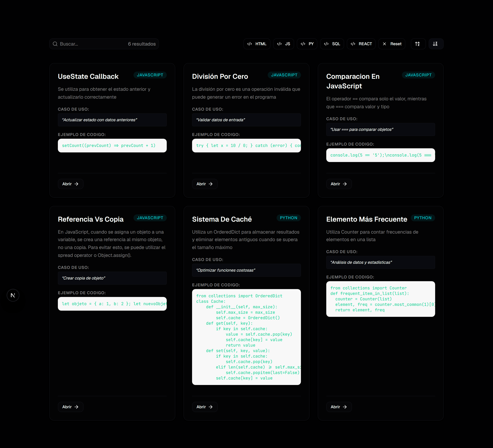
Task: Click JAVASCRIPT tag on Referencia Vs Copia
Action: 150,218
